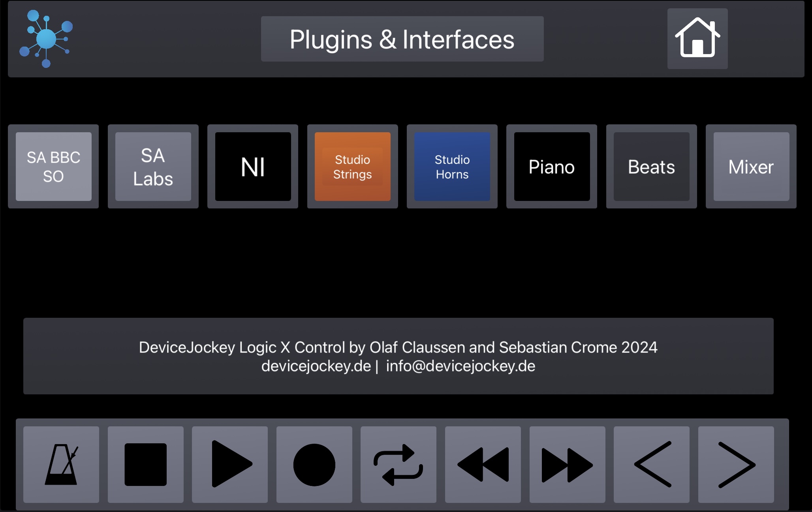Go to previous page with left arrow
Image resolution: width=812 pixels, height=512 pixels.
(652, 464)
